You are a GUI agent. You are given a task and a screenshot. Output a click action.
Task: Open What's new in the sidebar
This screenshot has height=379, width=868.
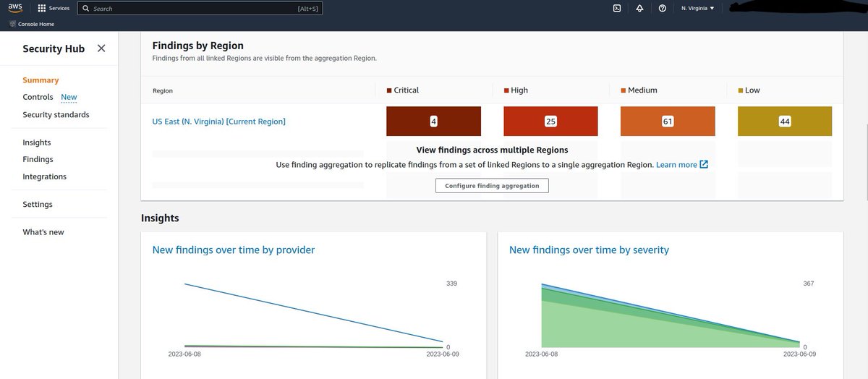click(x=43, y=232)
